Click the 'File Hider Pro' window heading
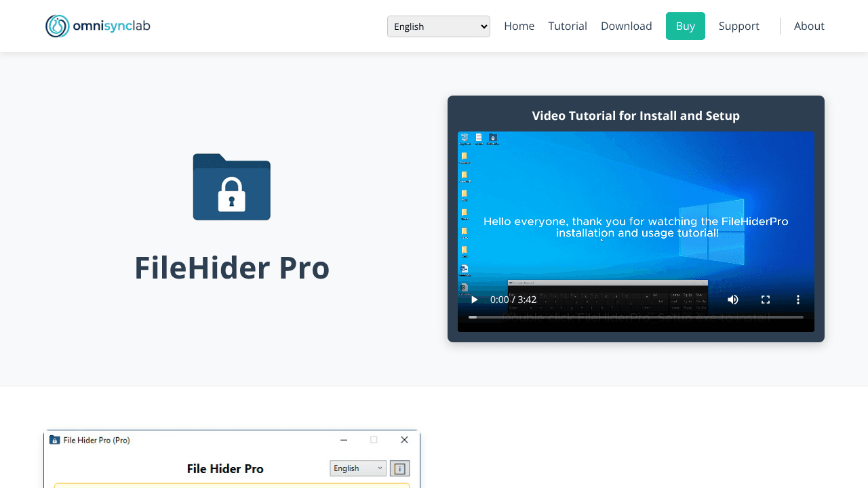 pos(225,468)
